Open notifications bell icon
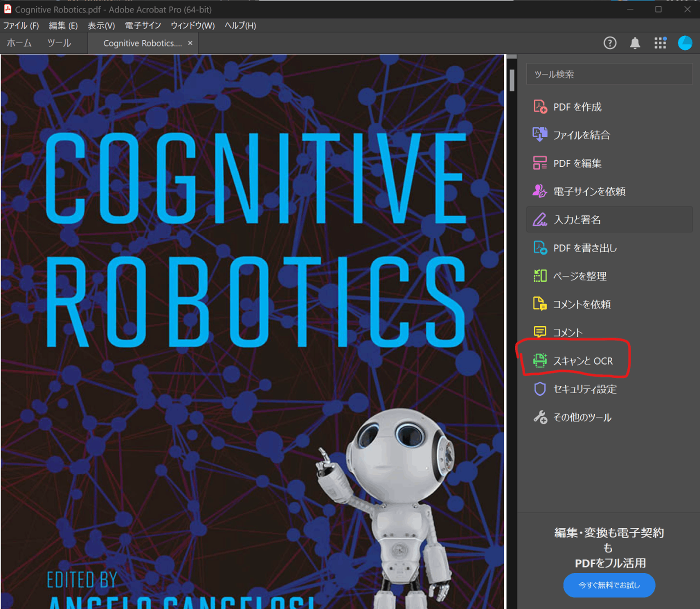Image resolution: width=700 pixels, height=609 pixels. point(635,43)
